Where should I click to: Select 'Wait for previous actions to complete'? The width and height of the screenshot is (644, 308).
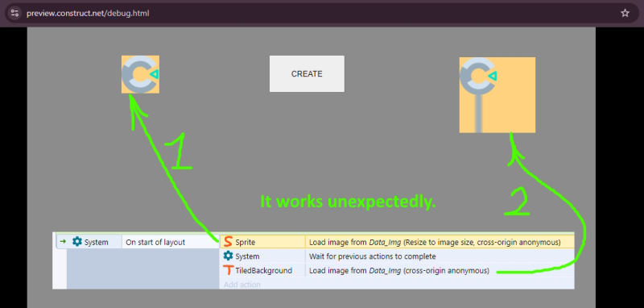[372, 256]
